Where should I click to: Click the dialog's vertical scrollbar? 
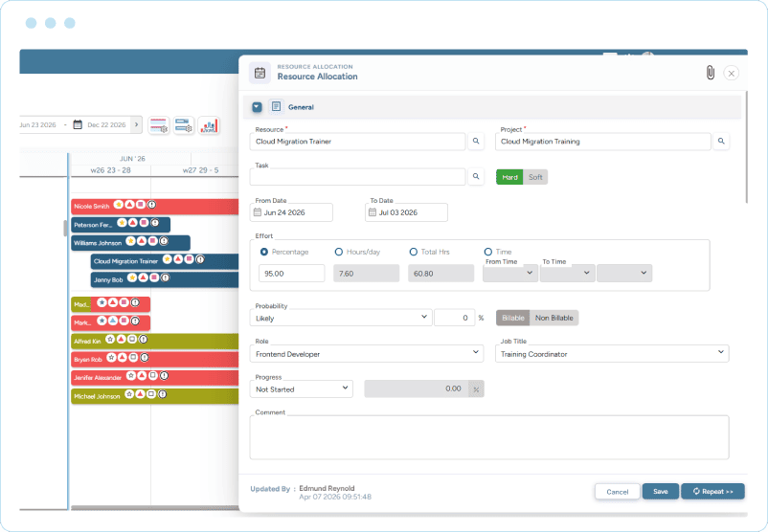coord(746,146)
